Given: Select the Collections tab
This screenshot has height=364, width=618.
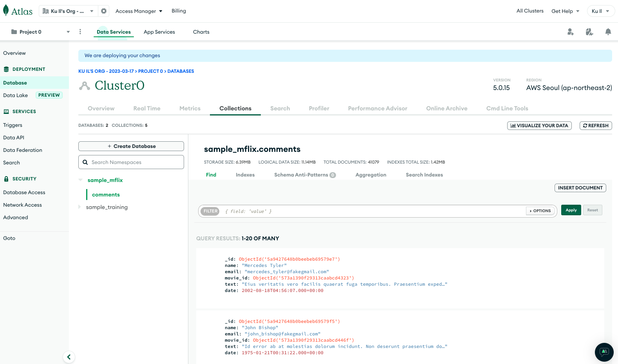Looking at the screenshot, I should pyautogui.click(x=235, y=108).
